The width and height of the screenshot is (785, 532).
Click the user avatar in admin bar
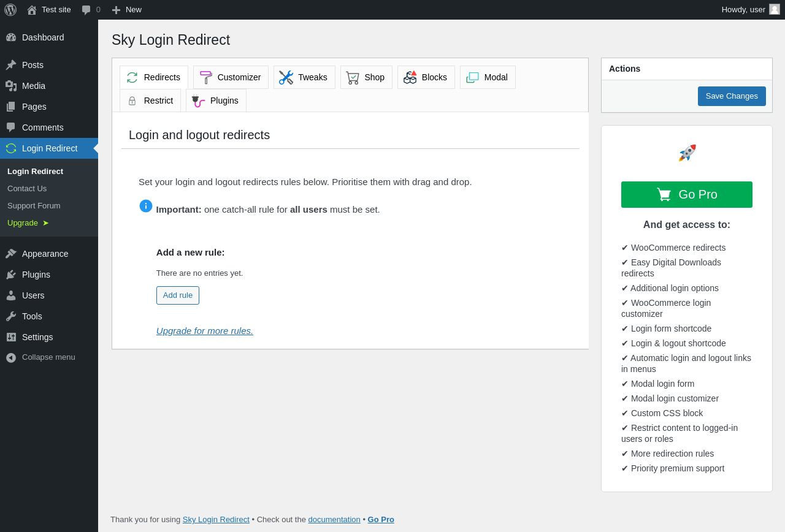click(775, 9)
